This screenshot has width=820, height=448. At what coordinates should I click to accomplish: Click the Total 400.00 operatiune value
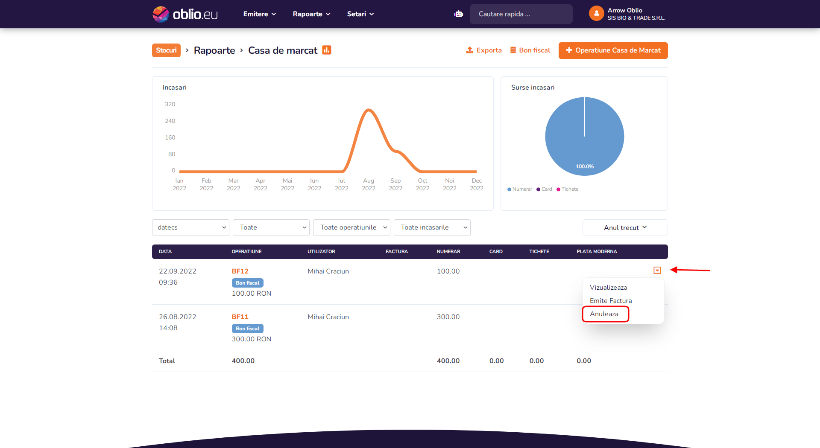[x=243, y=361]
